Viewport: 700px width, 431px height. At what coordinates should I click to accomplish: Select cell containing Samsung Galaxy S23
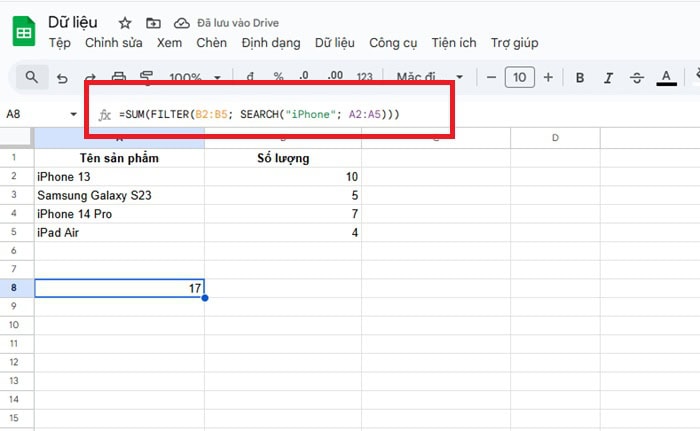click(119, 195)
